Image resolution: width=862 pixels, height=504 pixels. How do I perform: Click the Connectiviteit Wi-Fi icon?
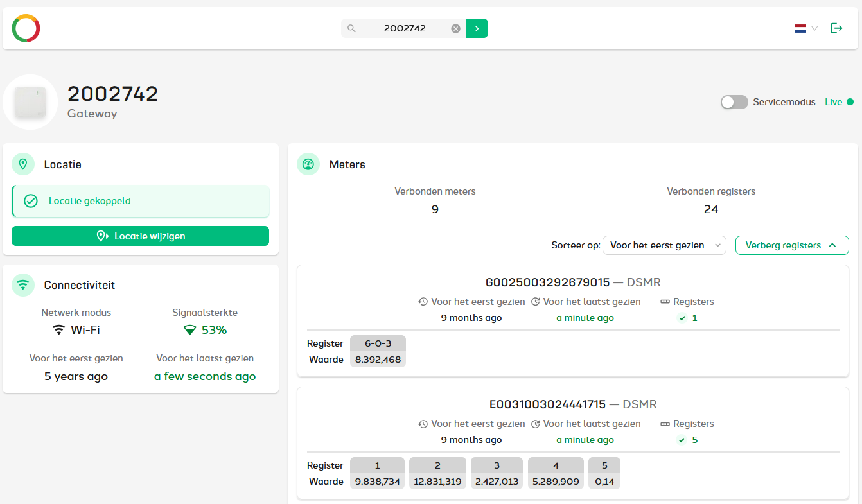click(23, 285)
